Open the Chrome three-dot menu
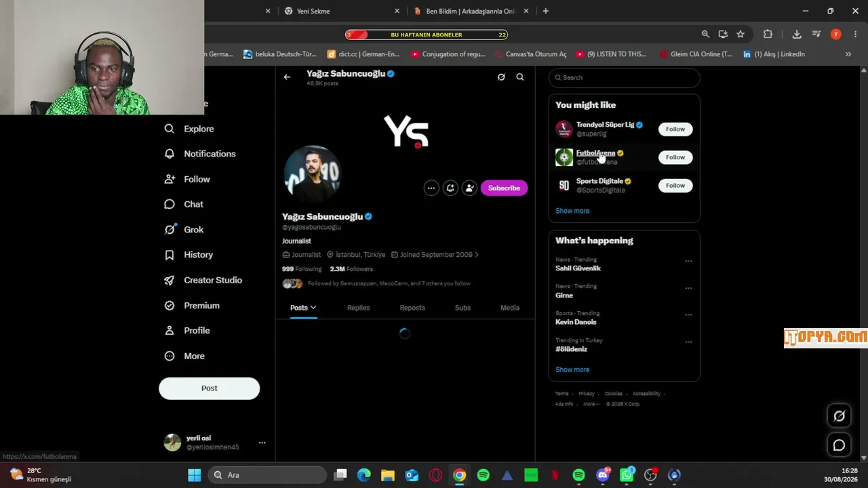 click(856, 35)
